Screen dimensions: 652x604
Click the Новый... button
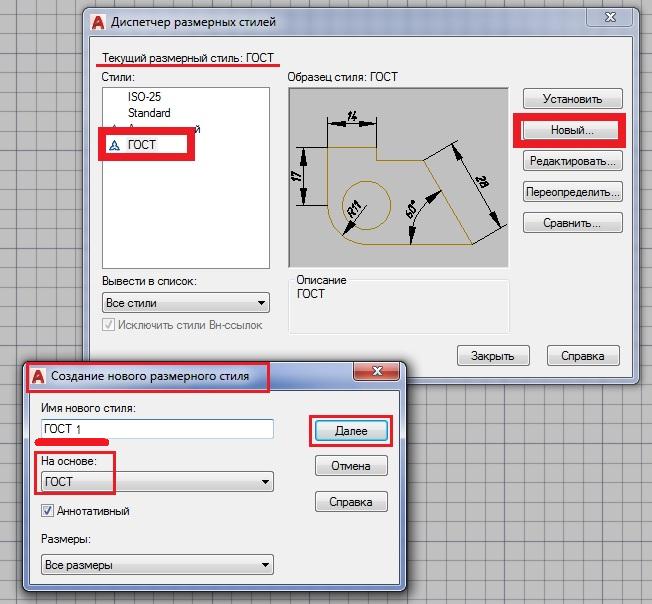(572, 130)
